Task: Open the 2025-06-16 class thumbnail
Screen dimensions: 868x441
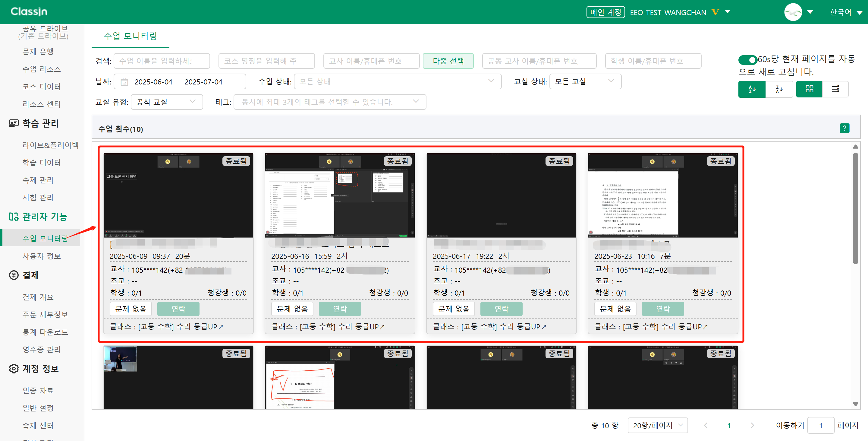Action: [340, 195]
